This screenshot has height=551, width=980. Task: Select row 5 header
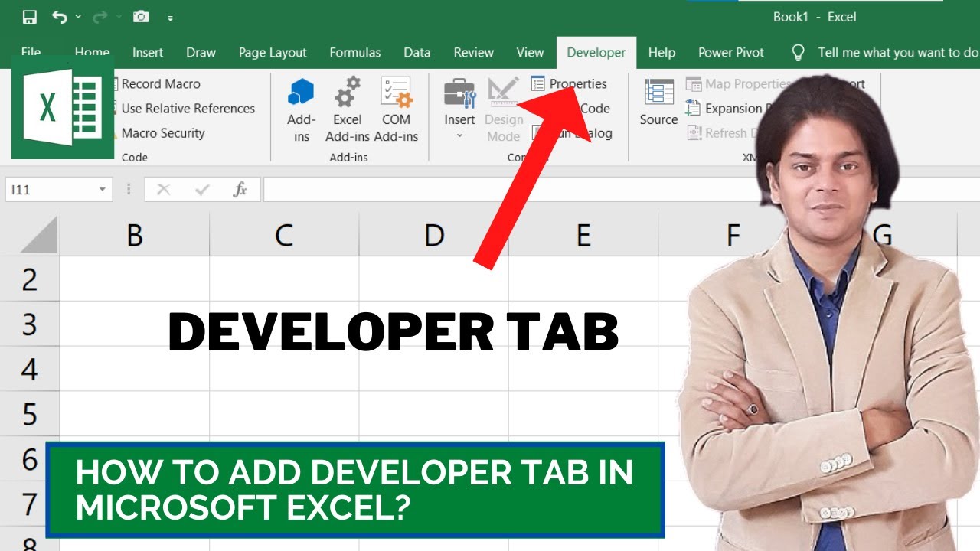pos(30,414)
